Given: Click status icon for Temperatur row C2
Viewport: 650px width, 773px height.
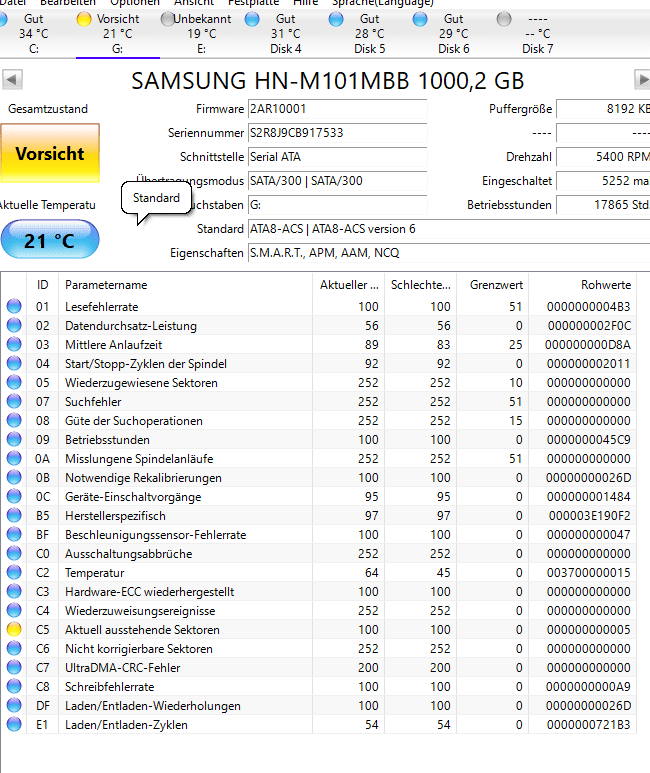Looking at the screenshot, I should pyautogui.click(x=14, y=572).
